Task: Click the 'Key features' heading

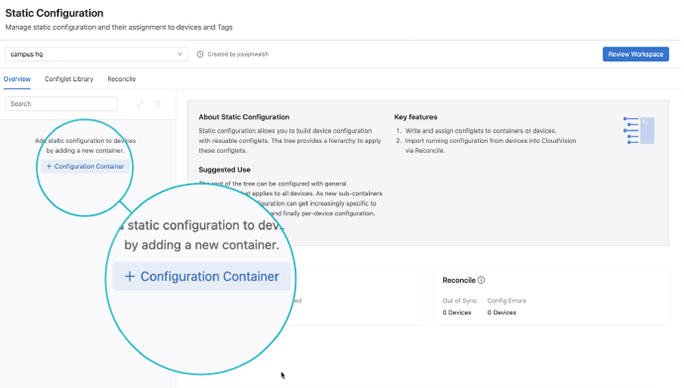Action: (416, 117)
